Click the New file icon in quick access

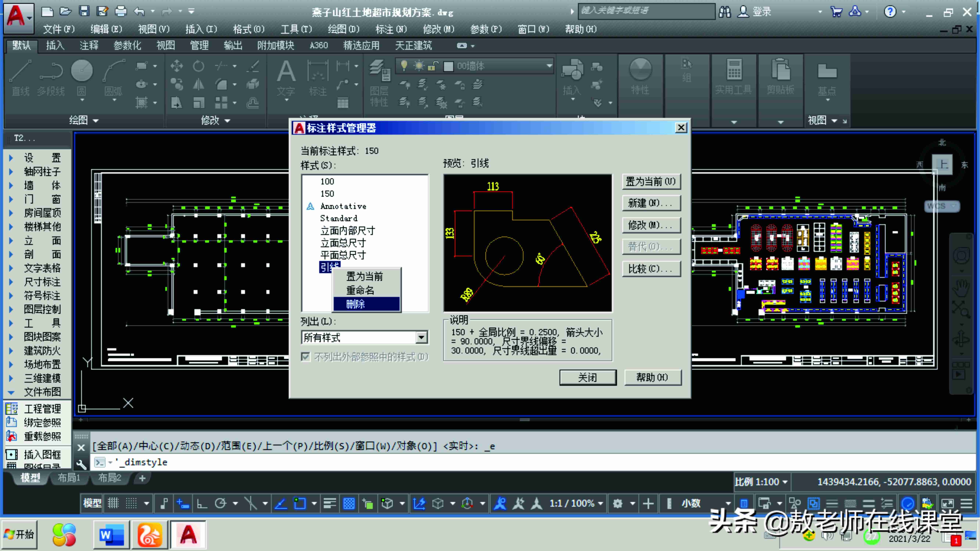click(47, 11)
